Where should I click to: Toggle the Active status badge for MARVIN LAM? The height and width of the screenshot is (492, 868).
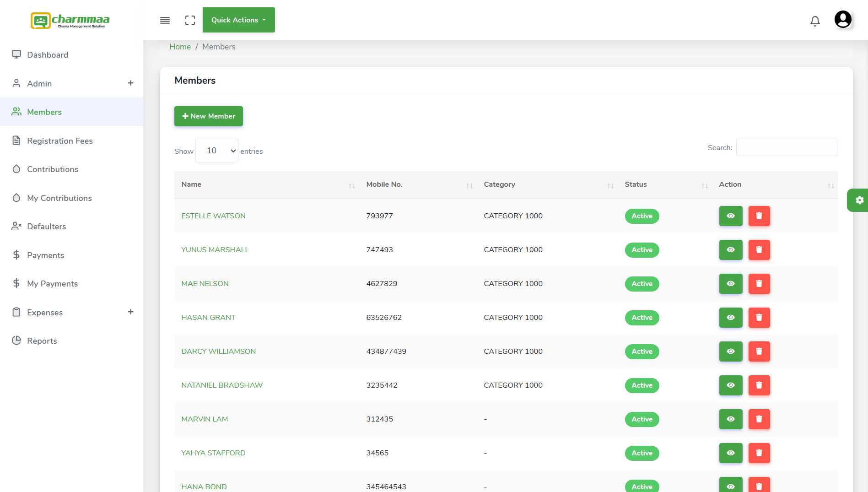click(642, 419)
